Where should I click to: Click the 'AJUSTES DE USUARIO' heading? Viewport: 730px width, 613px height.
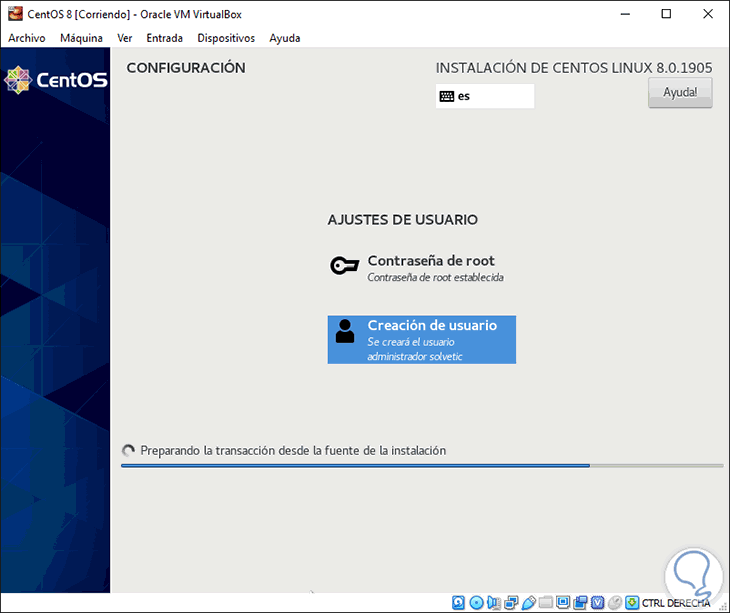[x=403, y=220]
